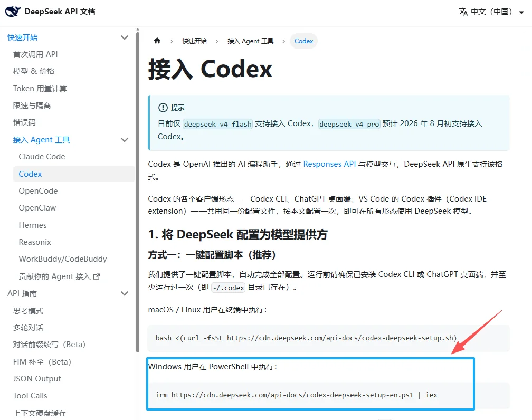Select Hermes in sidebar
Screen dimensions: 532x420
point(33,225)
